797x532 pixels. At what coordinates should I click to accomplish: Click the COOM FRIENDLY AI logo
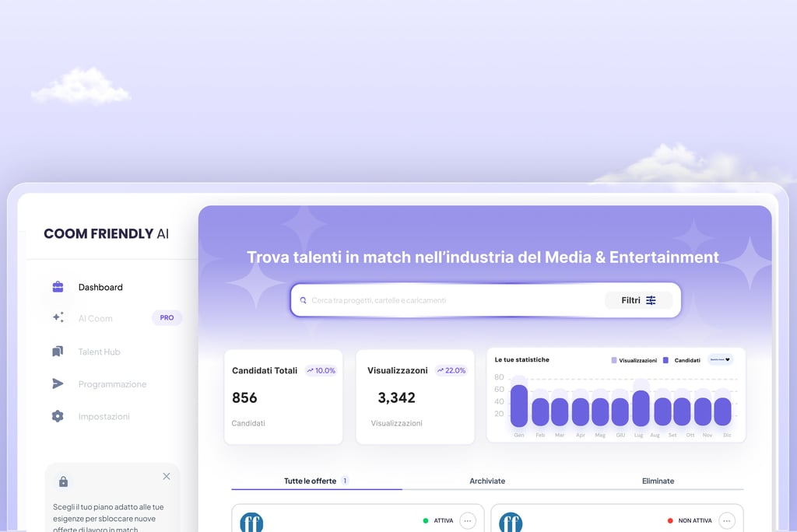coord(106,234)
